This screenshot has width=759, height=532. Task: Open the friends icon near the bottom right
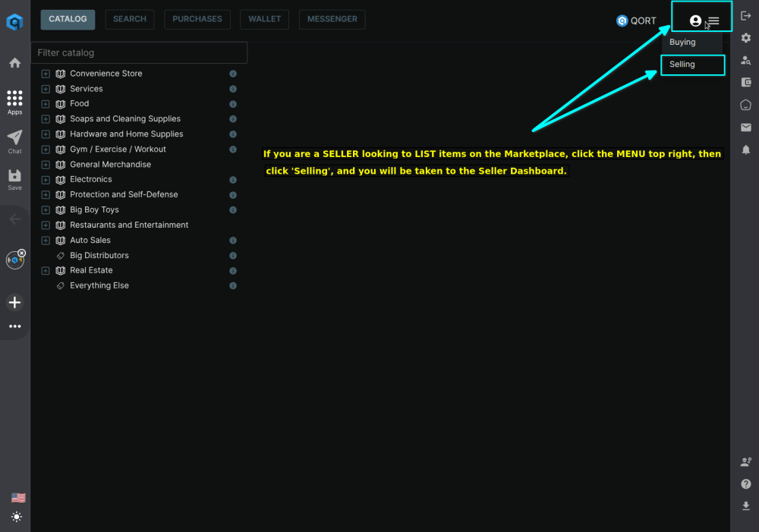[745, 461]
